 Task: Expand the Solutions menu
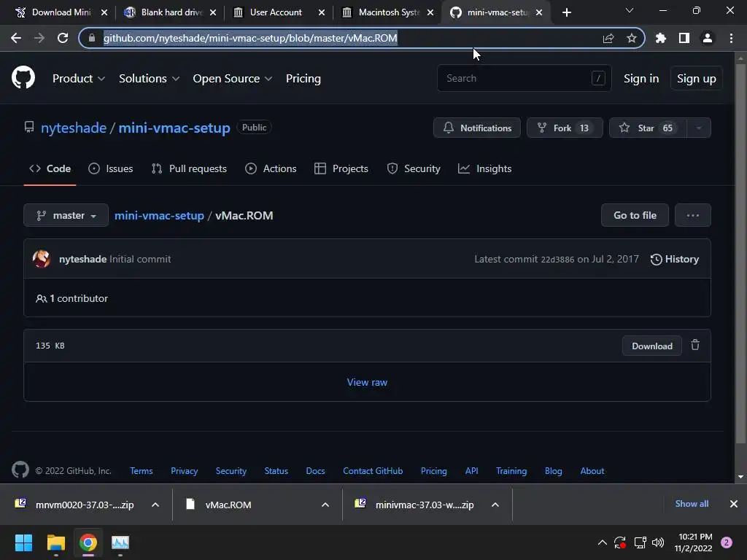149,79
